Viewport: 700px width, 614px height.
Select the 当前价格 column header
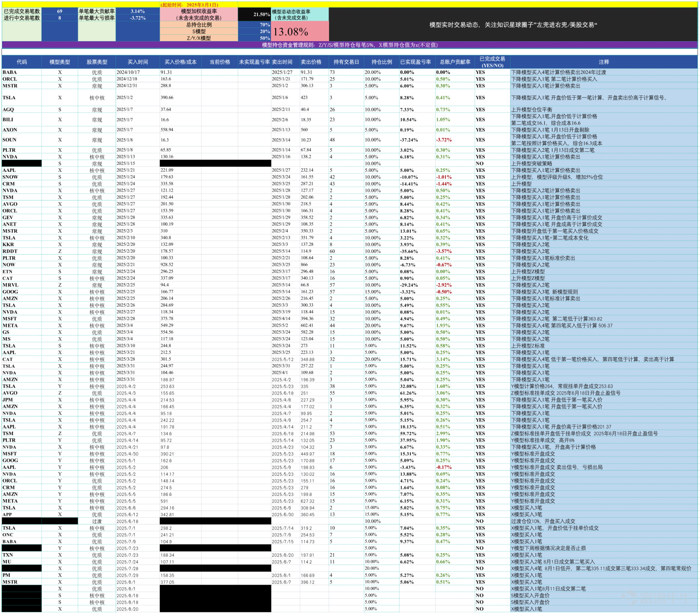coord(220,62)
